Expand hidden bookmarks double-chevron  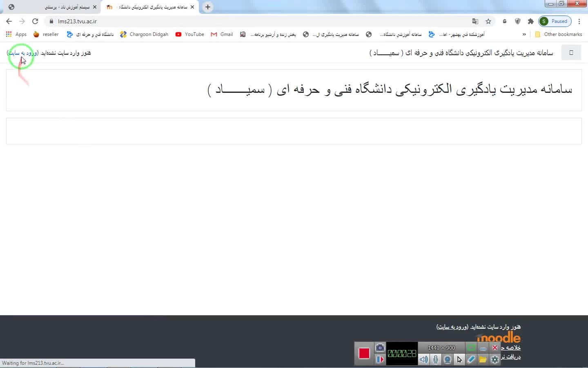pyautogui.click(x=524, y=34)
